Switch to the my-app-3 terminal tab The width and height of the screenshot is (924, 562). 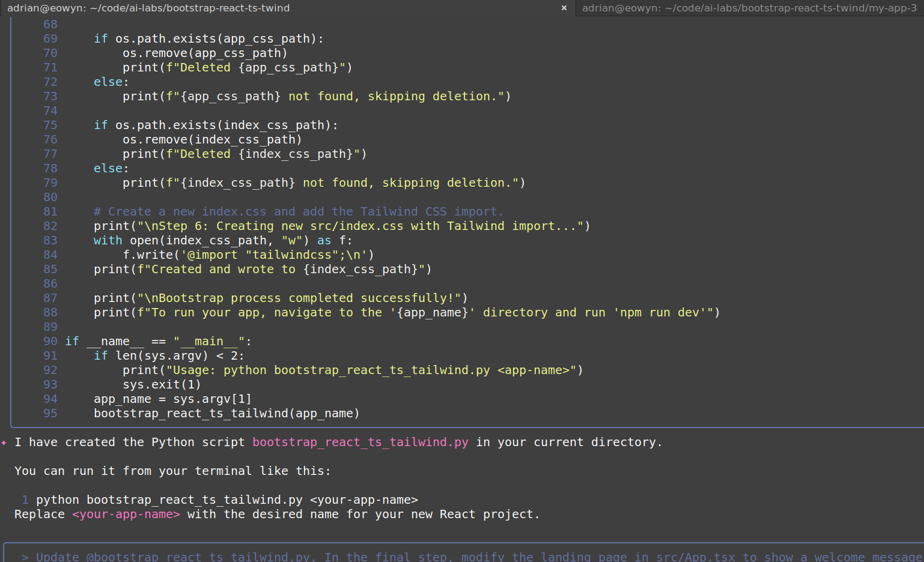coord(748,8)
